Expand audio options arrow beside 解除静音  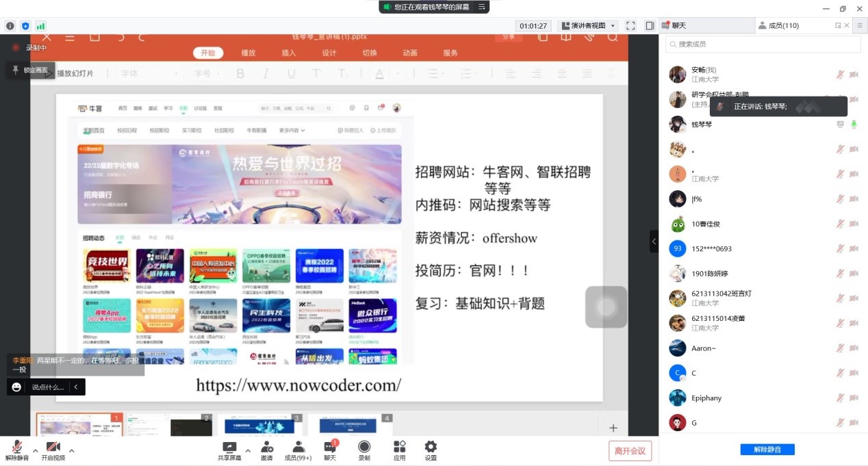(35, 450)
